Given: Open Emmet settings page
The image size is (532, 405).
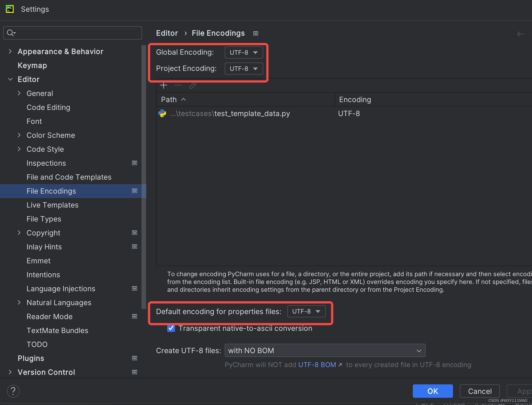Looking at the screenshot, I should point(39,261).
